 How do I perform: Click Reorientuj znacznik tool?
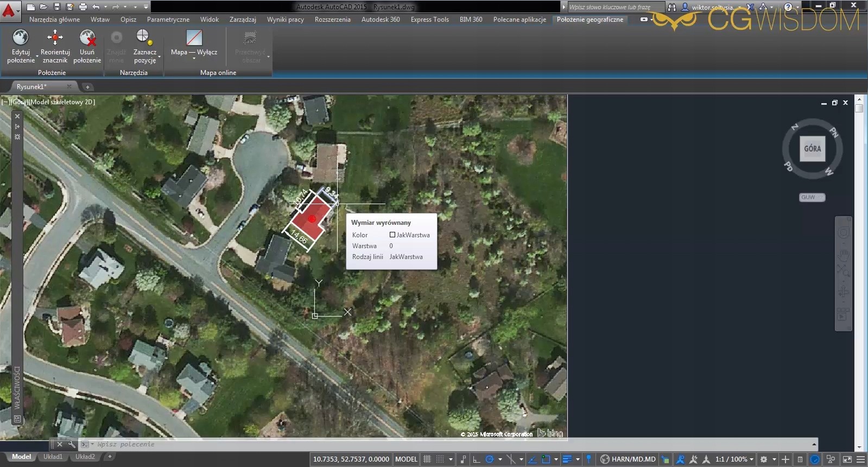[55, 38]
